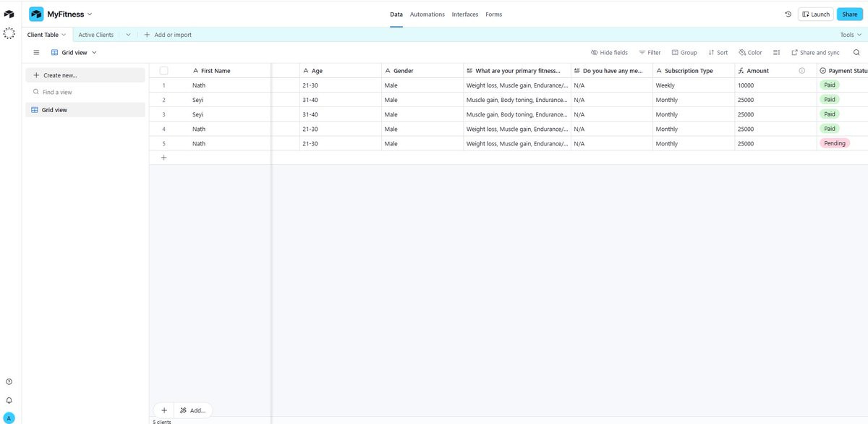868x424 pixels.
Task: Select the Grid view item in sidebar
Action: [85, 110]
